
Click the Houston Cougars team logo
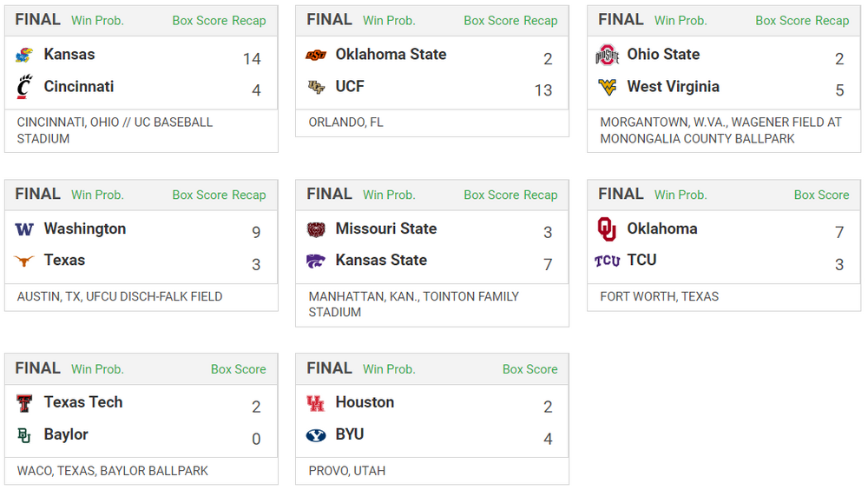[x=316, y=403]
